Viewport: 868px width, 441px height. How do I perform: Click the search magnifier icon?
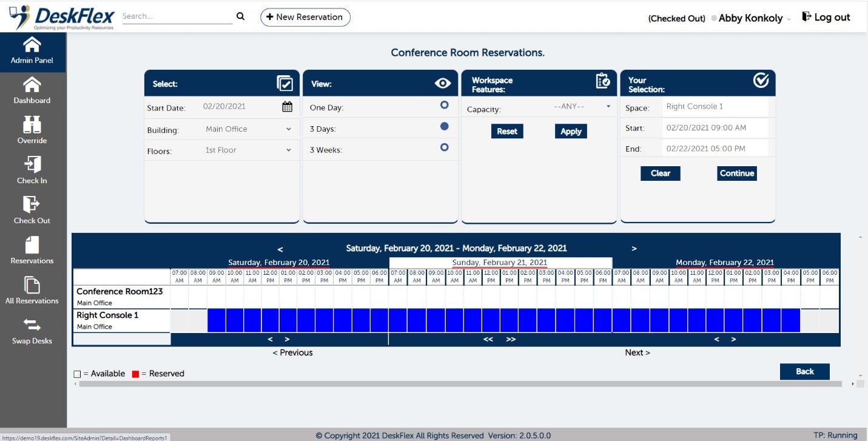240,16
